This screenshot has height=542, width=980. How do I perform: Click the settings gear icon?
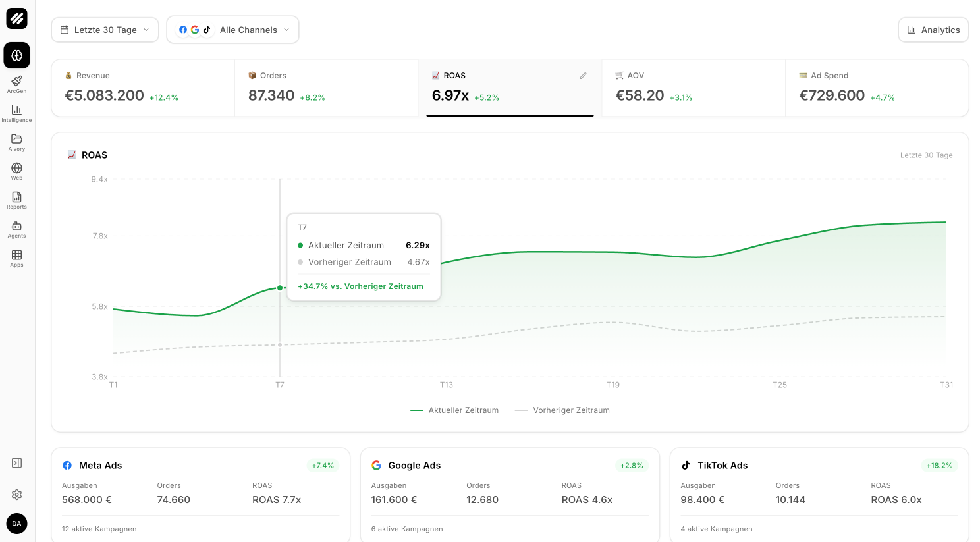point(16,494)
